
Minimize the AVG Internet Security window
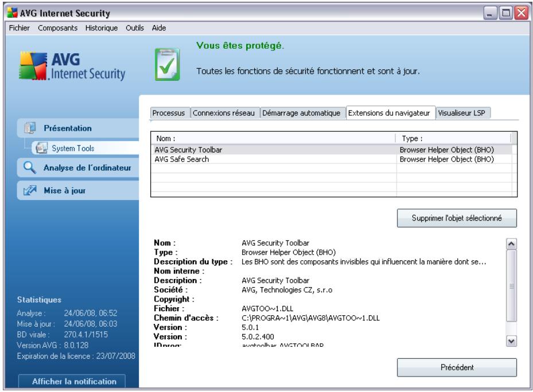point(490,13)
